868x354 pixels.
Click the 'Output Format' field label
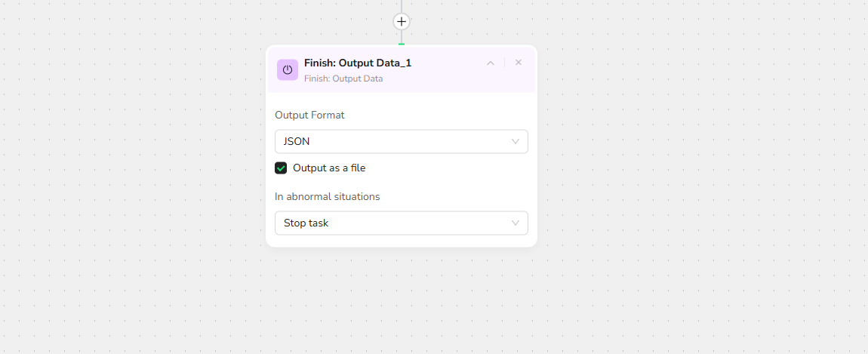pyautogui.click(x=309, y=115)
